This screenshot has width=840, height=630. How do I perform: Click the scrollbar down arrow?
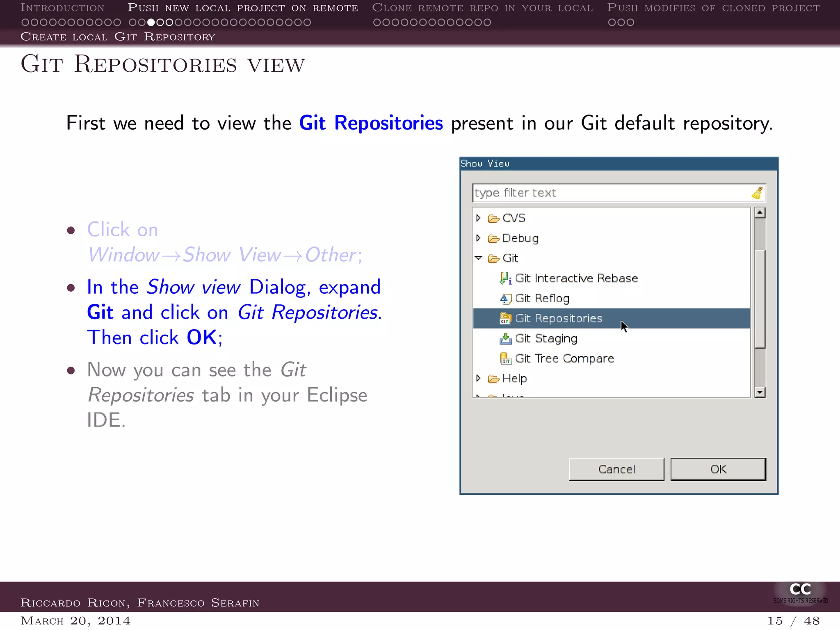point(760,393)
